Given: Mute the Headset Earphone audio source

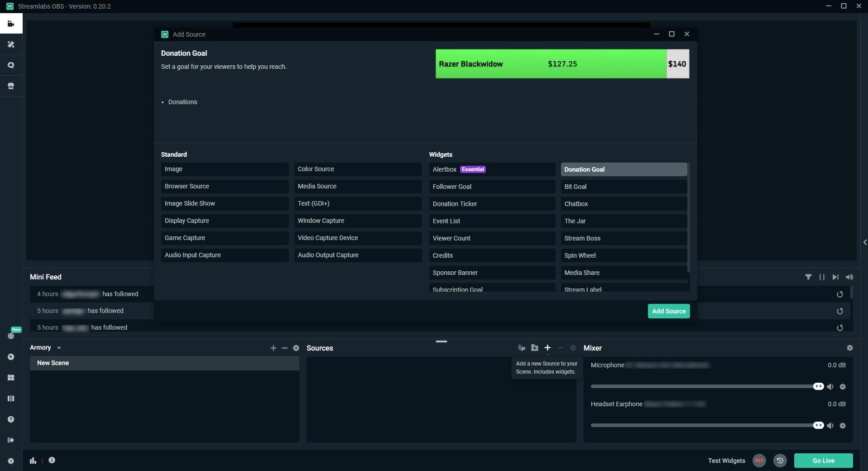Looking at the screenshot, I should coord(831,425).
